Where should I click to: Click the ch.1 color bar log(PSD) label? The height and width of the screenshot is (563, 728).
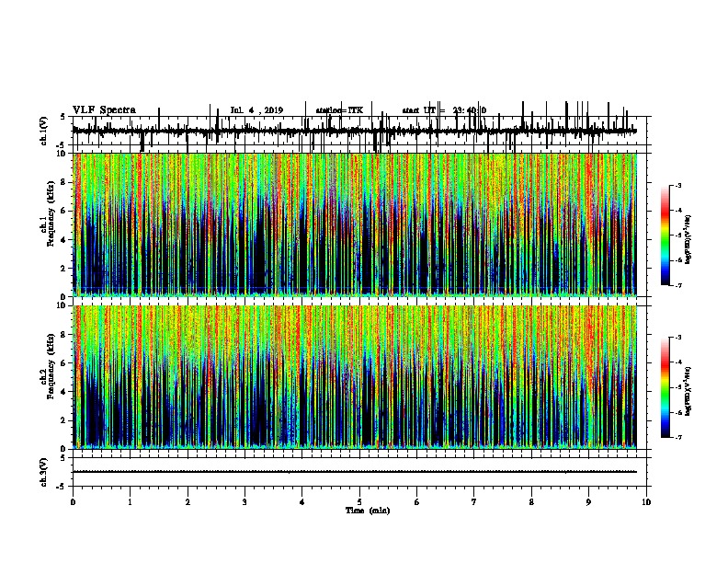pyautogui.click(x=688, y=240)
